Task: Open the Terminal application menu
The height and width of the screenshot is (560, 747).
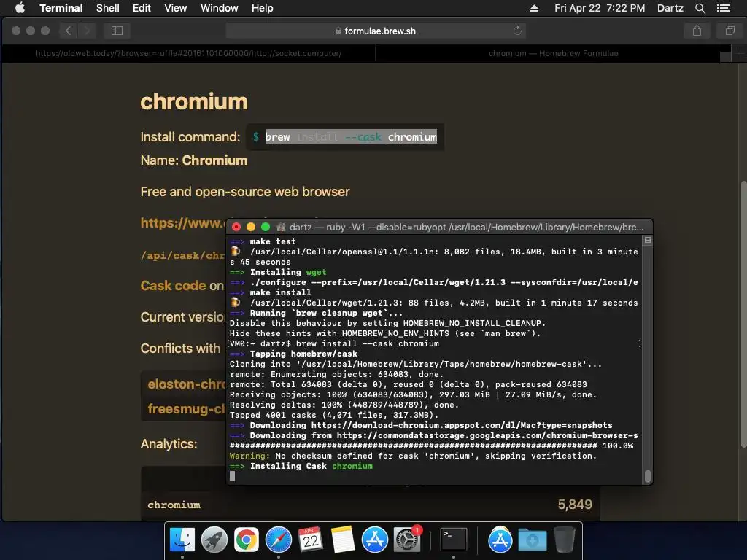Action: tap(61, 8)
